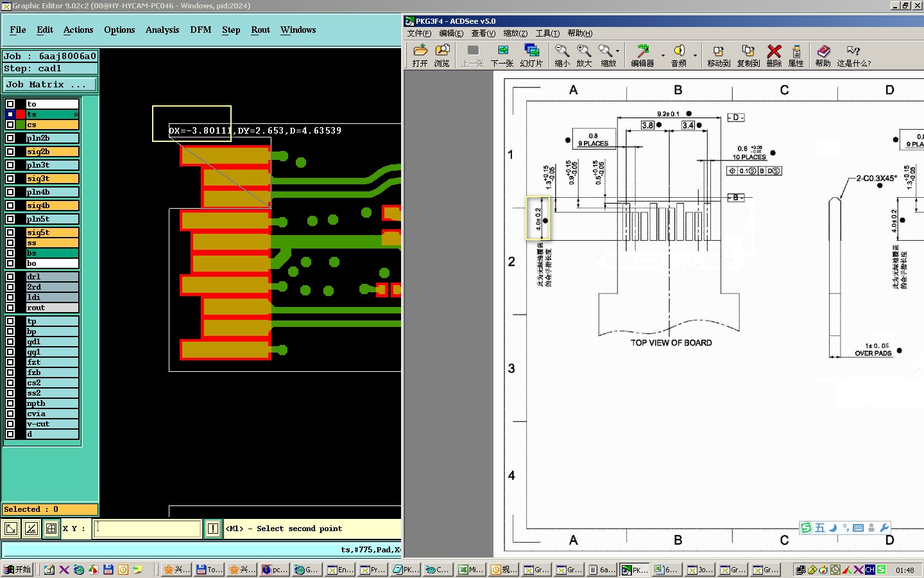Click the 帮助 help book icon
The image size is (924, 578).
tap(823, 51)
